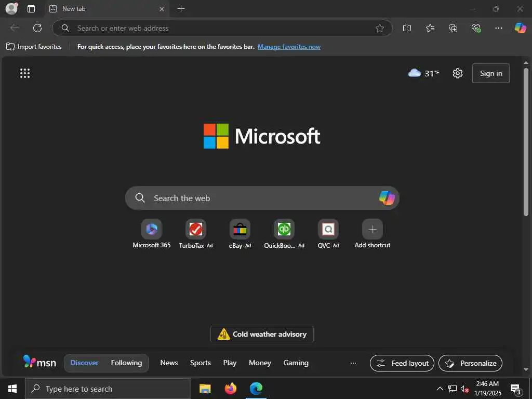This screenshot has height=399, width=532.
Task: Open the taskbar clock and date
Action: pyautogui.click(x=487, y=389)
